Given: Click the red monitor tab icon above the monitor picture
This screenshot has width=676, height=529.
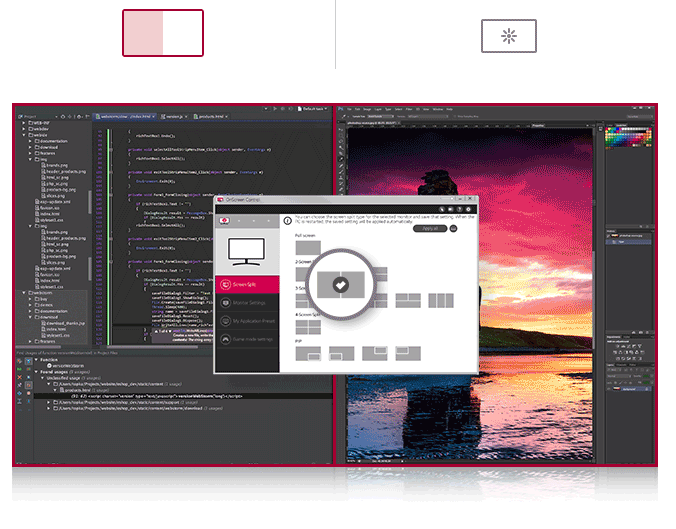Looking at the screenshot, I should point(224,221).
